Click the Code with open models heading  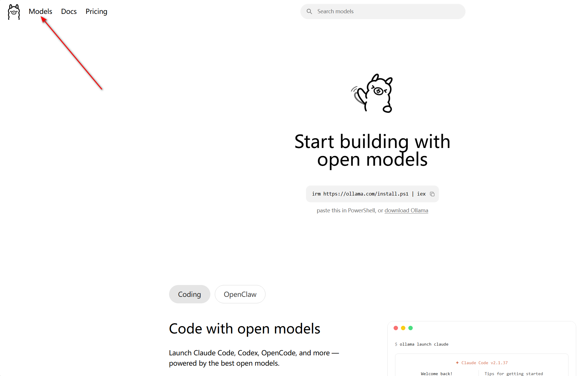point(244,329)
